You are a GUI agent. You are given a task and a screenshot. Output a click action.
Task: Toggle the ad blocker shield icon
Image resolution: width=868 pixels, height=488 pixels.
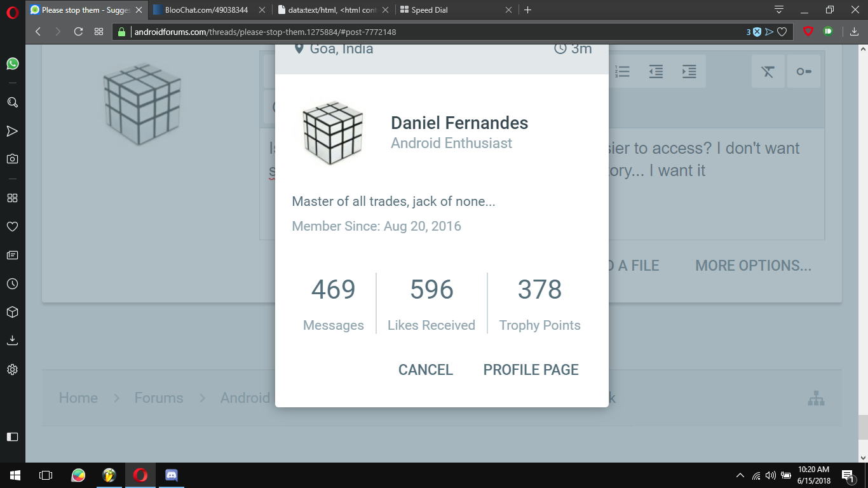click(x=808, y=31)
